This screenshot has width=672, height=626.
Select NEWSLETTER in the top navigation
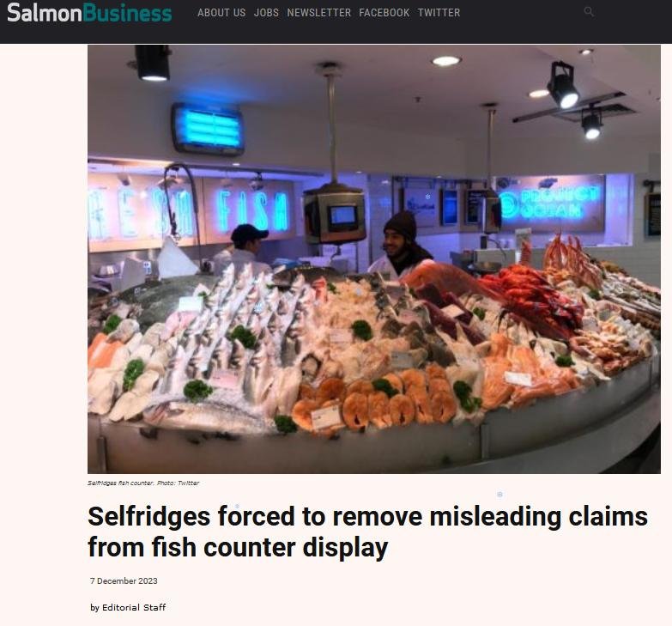[319, 13]
